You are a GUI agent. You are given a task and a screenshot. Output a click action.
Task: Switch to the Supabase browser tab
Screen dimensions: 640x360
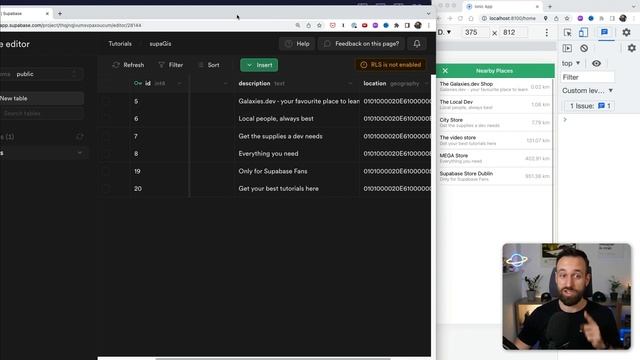pos(26,13)
